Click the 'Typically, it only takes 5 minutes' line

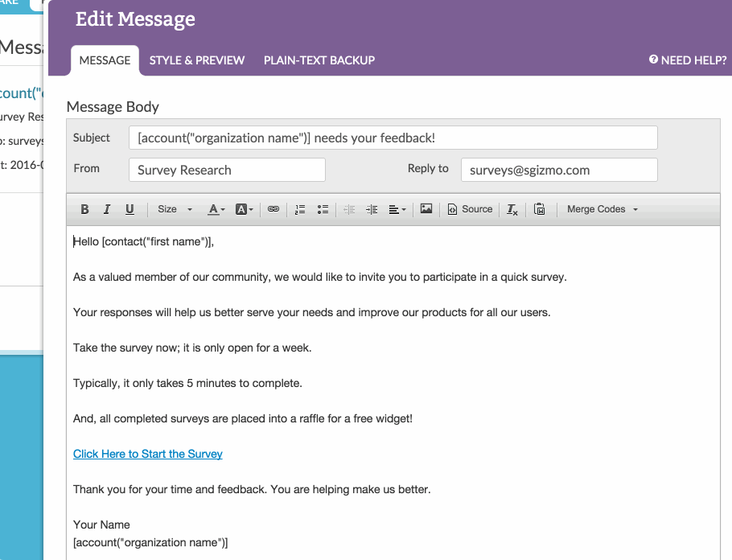point(187,384)
